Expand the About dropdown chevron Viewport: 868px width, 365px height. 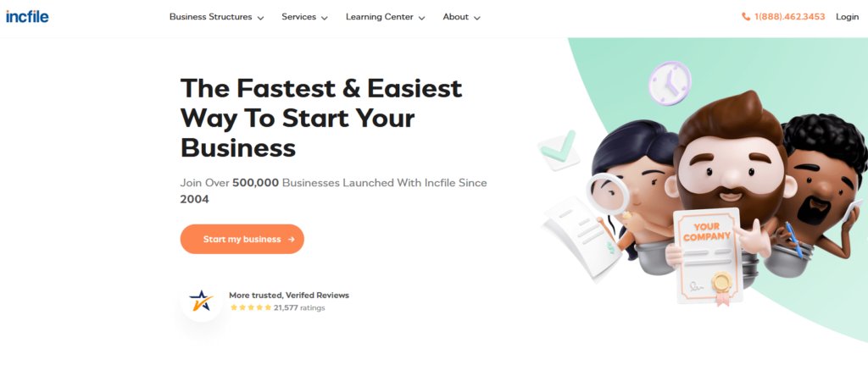click(477, 18)
